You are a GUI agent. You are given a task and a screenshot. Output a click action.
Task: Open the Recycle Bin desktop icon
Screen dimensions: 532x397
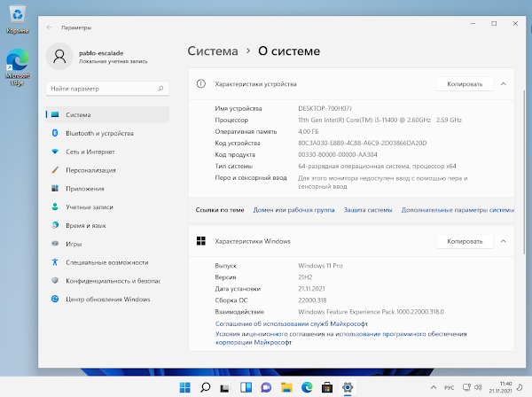18,20
